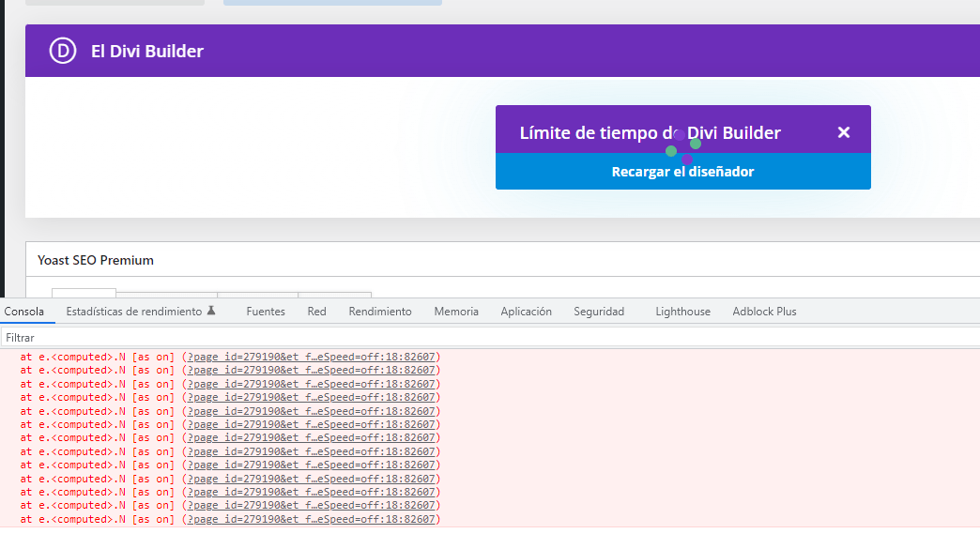Image resolution: width=980 pixels, height=549 pixels.
Task: Click Recargar el diseñador button
Action: (x=683, y=172)
